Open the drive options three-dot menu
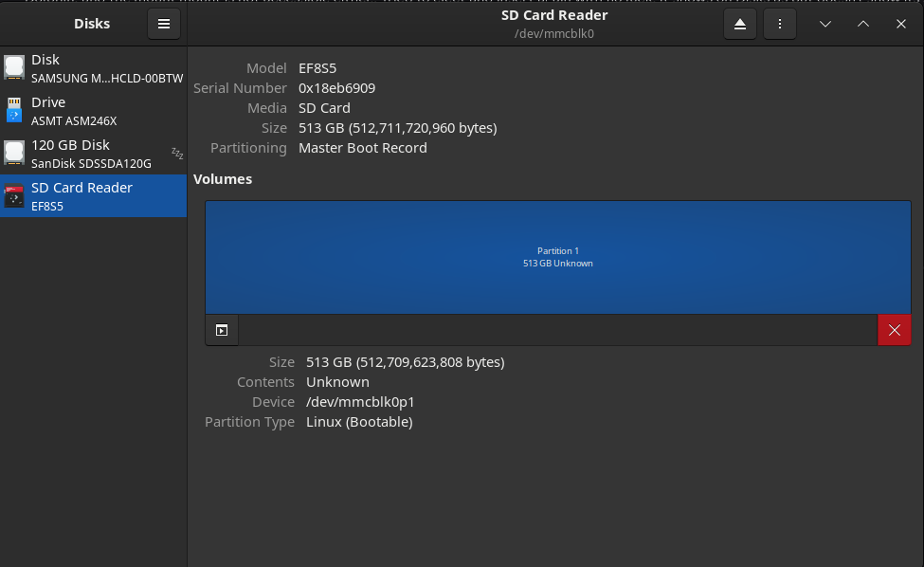924x567 pixels. [780, 24]
